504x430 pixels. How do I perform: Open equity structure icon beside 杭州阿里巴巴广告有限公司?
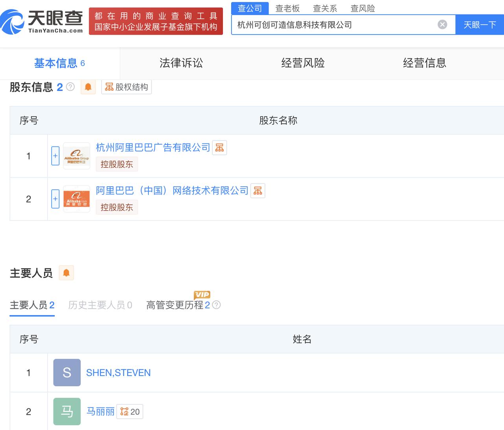point(219,147)
